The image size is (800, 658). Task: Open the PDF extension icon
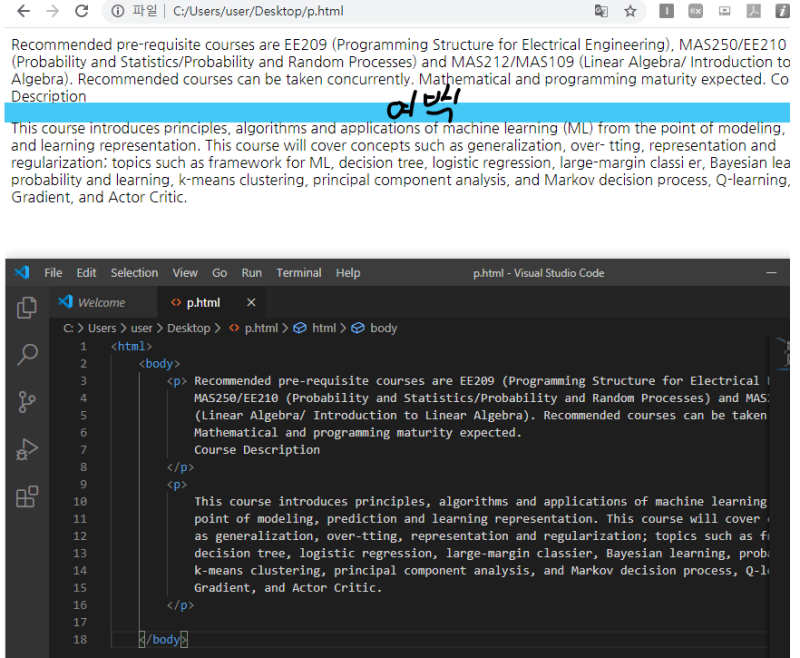[754, 11]
